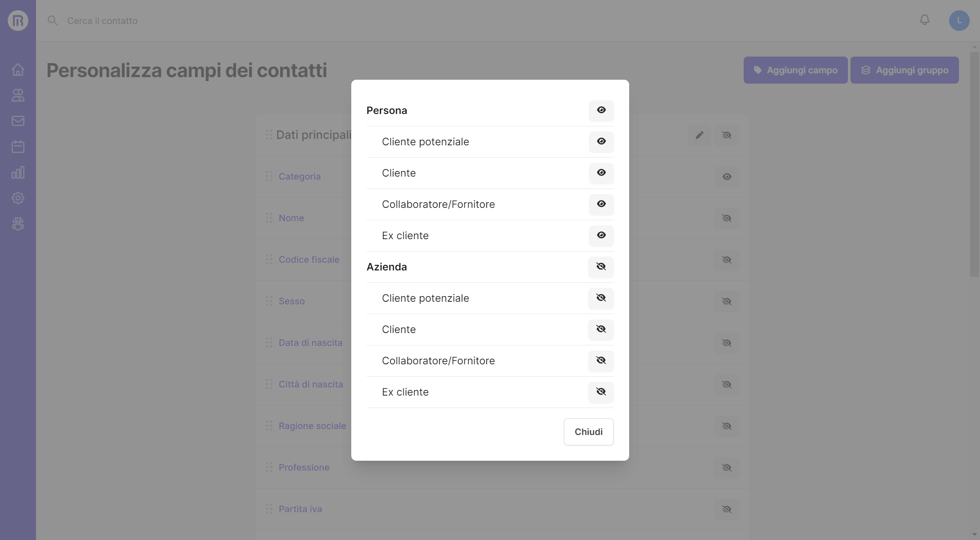980x540 pixels.
Task: Show Azienda's Cliente potenziale entry
Action: [601, 298]
